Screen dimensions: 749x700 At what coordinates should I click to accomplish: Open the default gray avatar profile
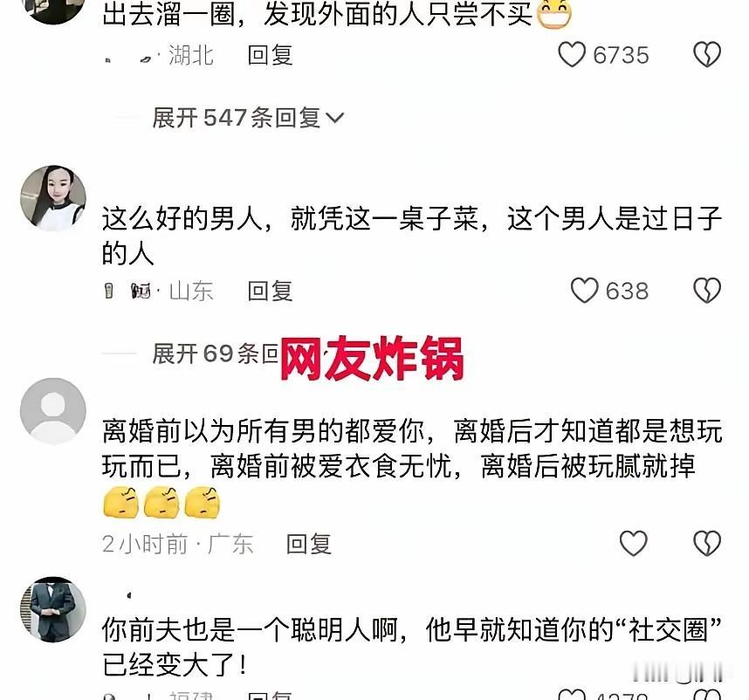[53, 410]
